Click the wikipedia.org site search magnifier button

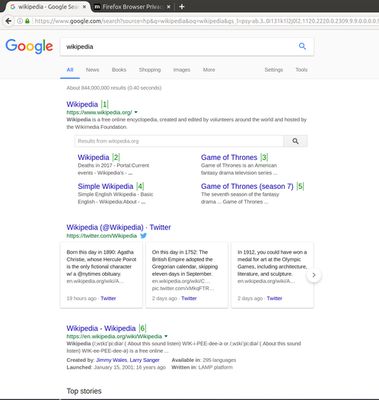(295, 141)
